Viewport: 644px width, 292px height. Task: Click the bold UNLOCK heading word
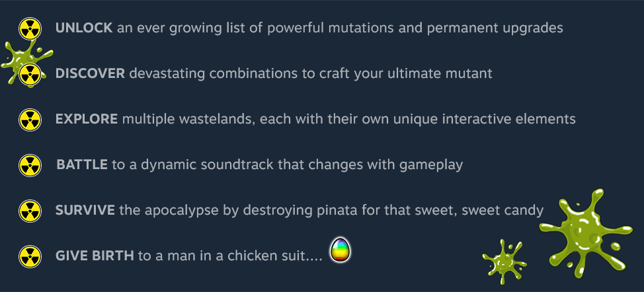pos(84,28)
